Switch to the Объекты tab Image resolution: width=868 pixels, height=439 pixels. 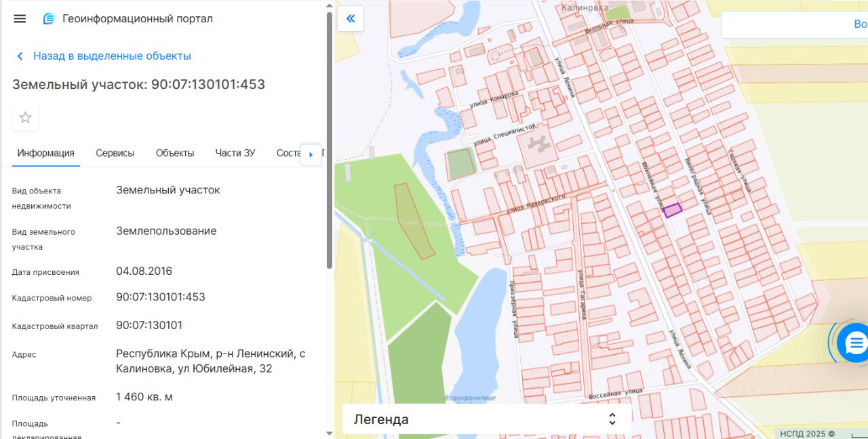175,153
